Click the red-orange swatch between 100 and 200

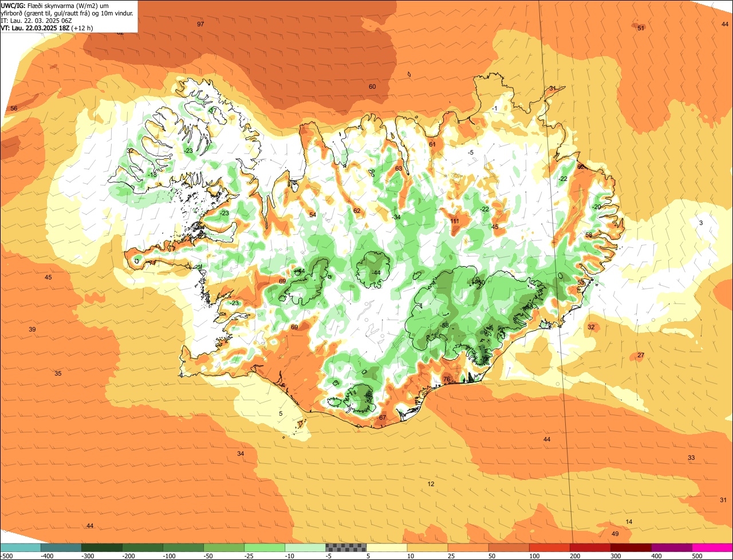549,547
